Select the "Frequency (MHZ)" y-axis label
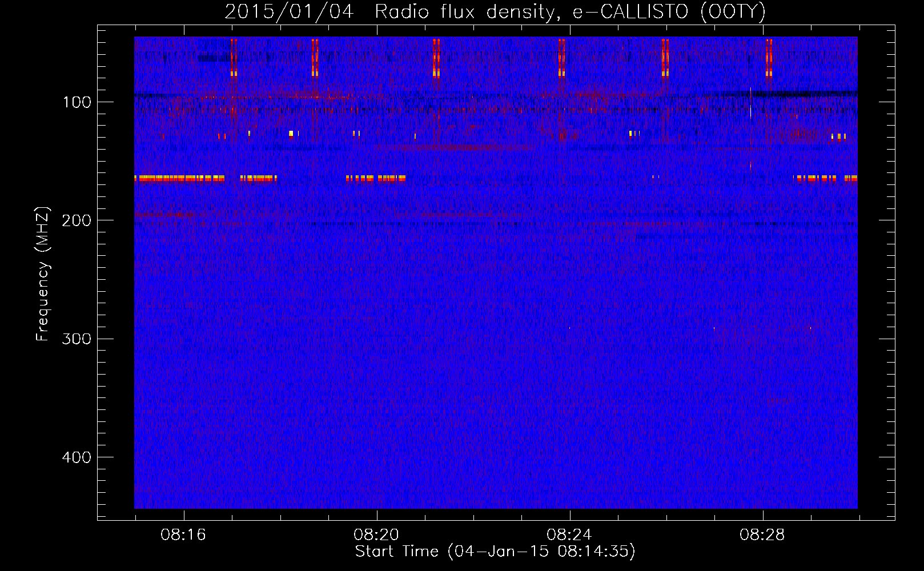The height and width of the screenshot is (571, 924). click(43, 274)
